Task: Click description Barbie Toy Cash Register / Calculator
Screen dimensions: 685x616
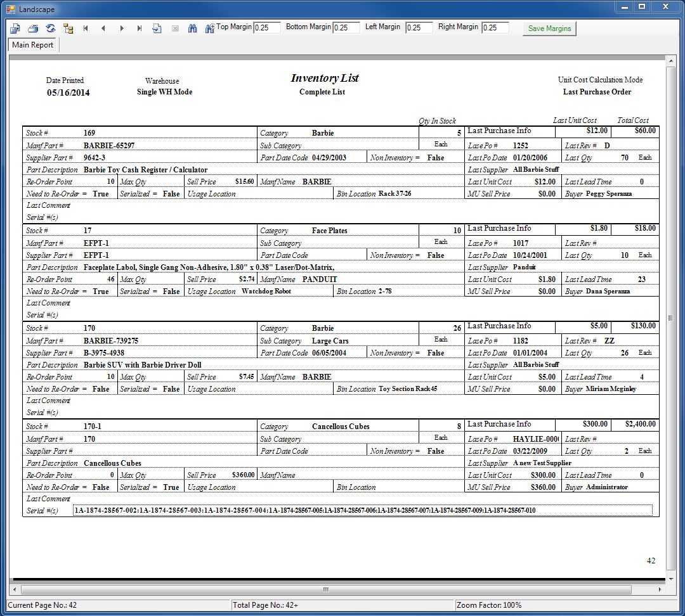Action: 145,170
